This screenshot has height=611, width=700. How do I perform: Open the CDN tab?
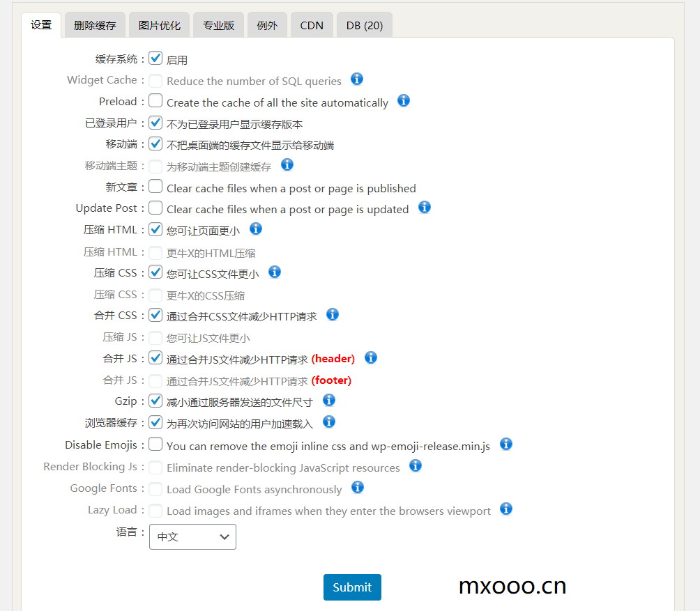coord(312,24)
